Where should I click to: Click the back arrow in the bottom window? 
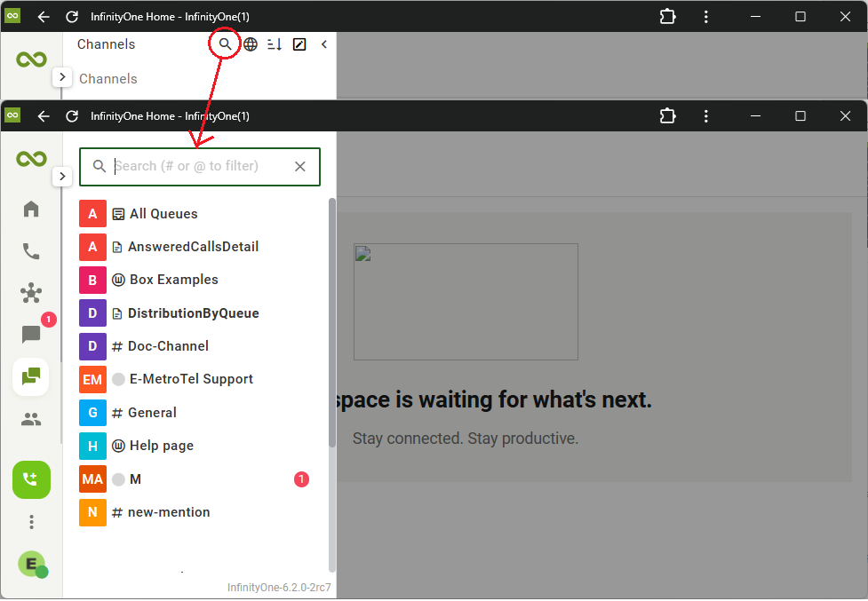pyautogui.click(x=44, y=116)
